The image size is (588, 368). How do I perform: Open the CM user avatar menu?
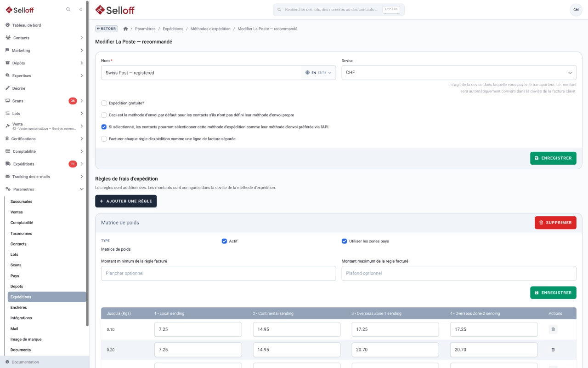576,10
